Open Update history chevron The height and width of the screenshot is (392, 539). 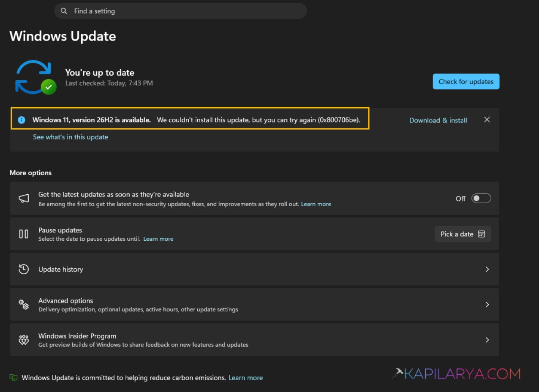[x=487, y=269]
